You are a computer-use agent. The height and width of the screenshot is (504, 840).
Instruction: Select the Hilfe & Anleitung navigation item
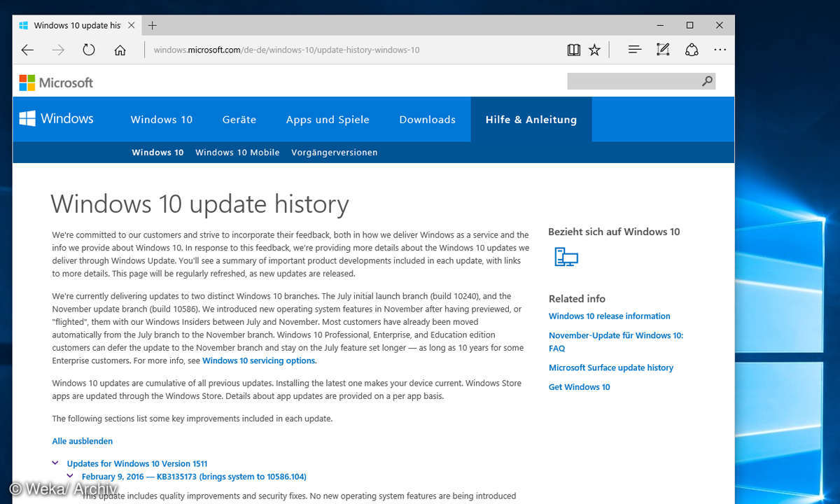coord(531,120)
